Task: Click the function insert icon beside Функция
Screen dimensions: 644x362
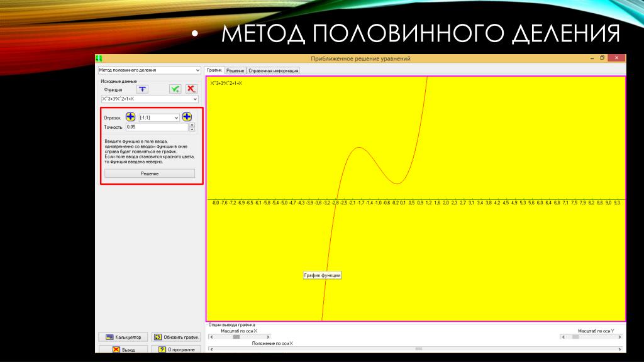Action: [x=142, y=89]
